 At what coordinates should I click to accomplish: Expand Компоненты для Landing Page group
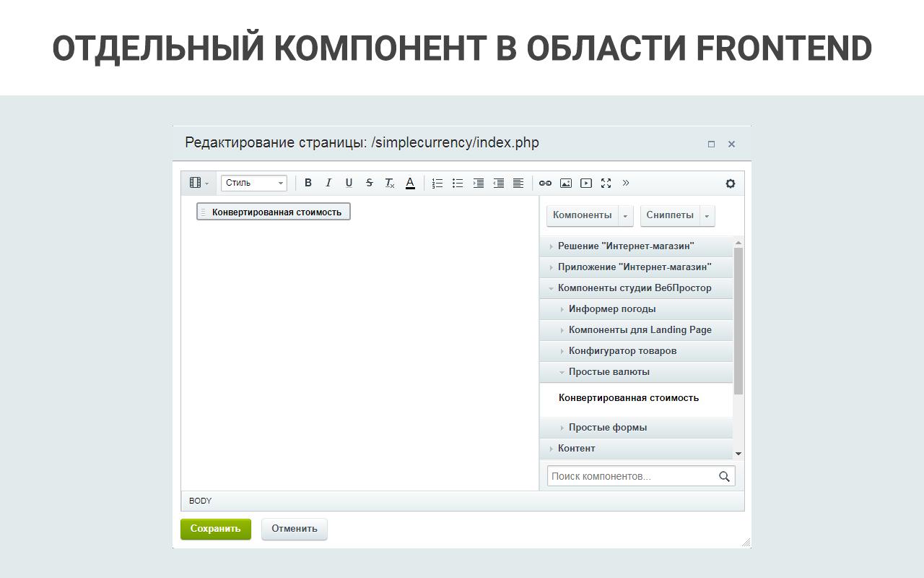[x=636, y=330]
